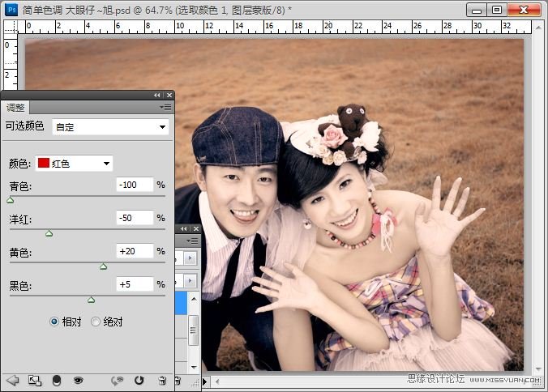Viewport: 548px width, 392px height.
Task: Click the vertical scroll down arrow of canvas
Action: 538,369
